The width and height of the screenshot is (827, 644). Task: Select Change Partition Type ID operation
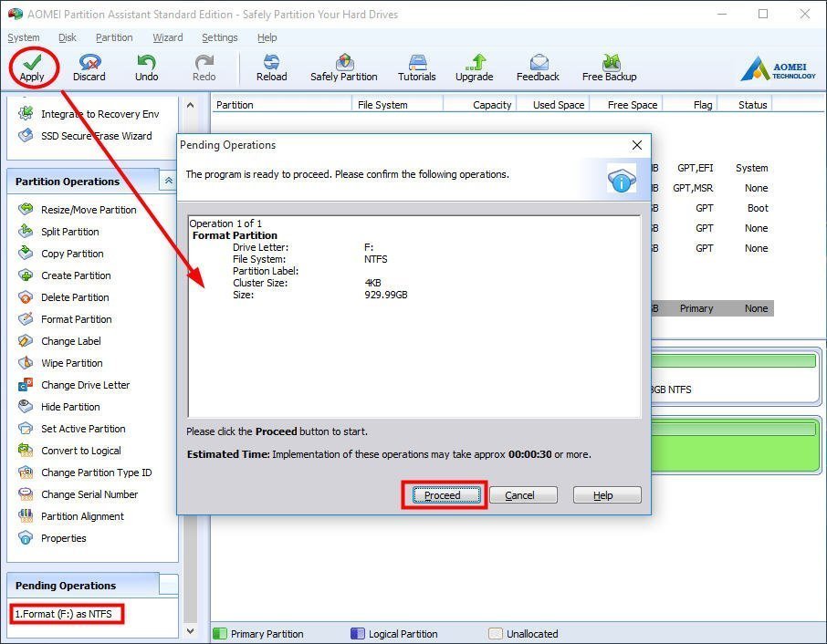pyautogui.click(x=85, y=473)
